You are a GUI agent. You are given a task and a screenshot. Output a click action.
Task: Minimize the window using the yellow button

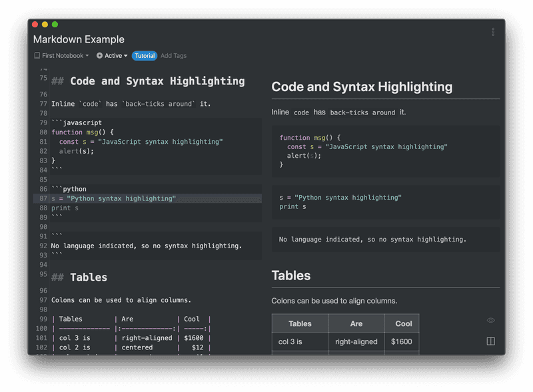45,25
